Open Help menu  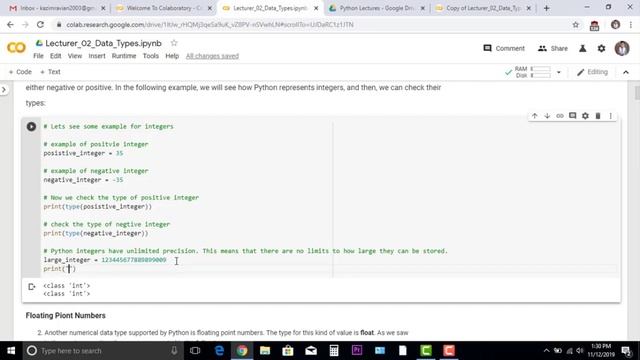(172, 56)
